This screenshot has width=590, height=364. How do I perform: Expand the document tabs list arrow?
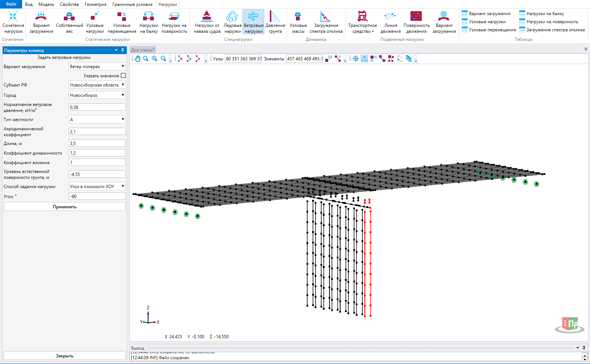(x=586, y=49)
